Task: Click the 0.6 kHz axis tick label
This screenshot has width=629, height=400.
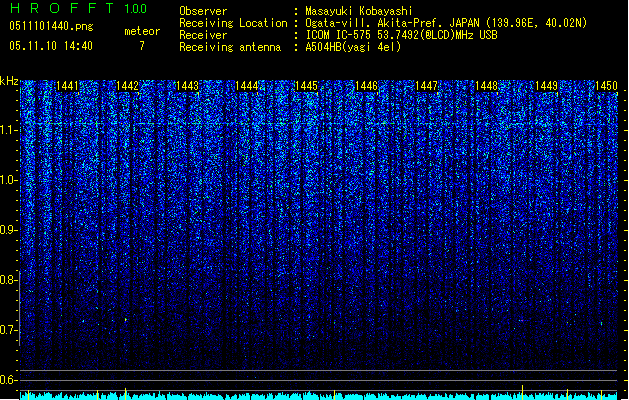Action: point(8,380)
